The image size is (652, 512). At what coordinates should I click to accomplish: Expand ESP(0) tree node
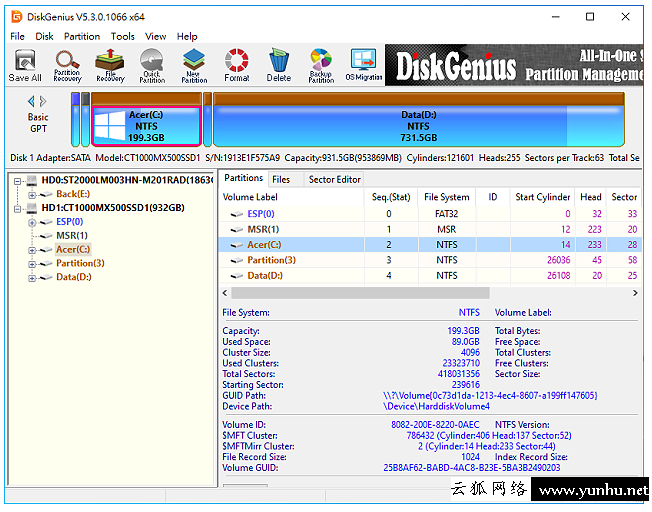pos(32,223)
